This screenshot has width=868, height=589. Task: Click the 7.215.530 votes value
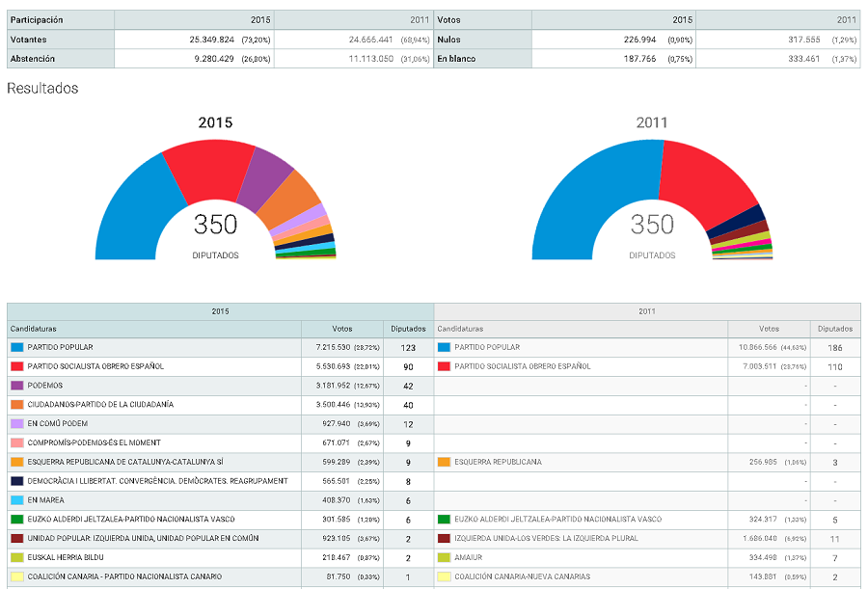(334, 348)
